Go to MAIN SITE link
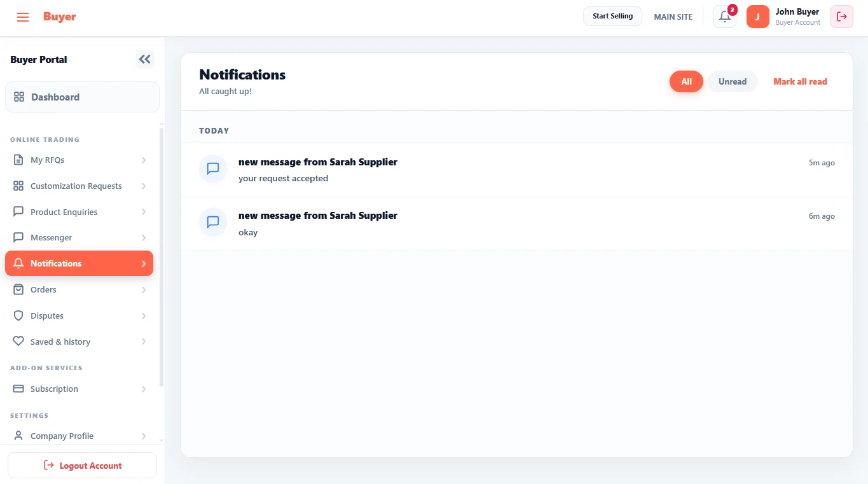 pos(673,17)
